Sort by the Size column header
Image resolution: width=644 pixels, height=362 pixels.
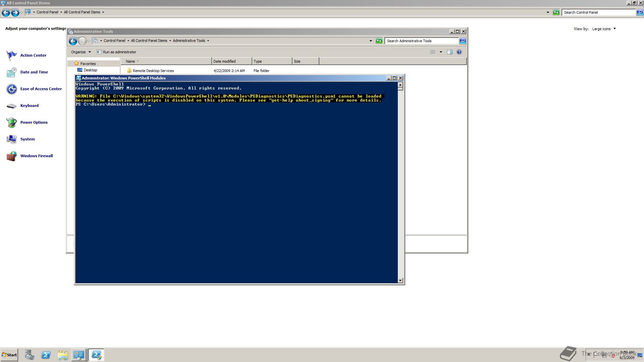[x=306, y=61]
